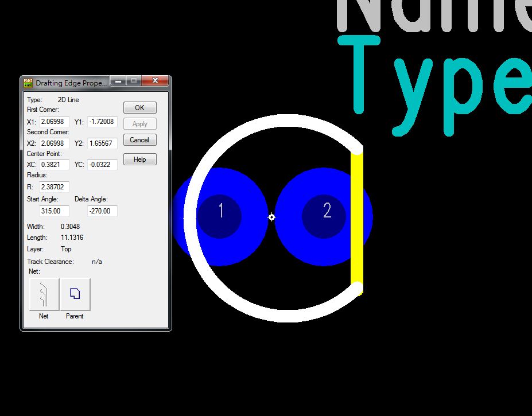Select pad number 2
This screenshot has height=416, width=532.
324,216
